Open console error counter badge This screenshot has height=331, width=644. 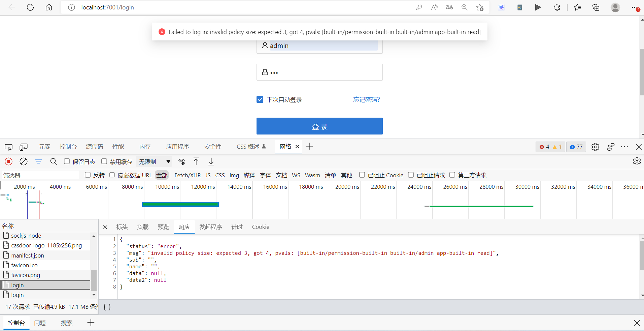(x=550, y=147)
